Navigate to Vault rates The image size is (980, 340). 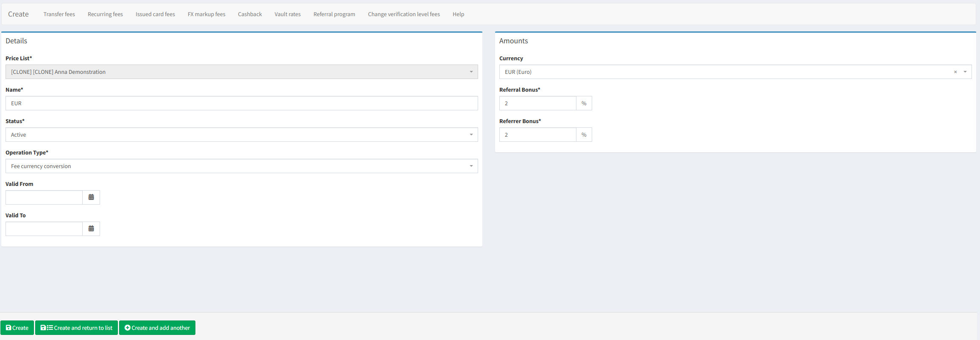pos(287,14)
